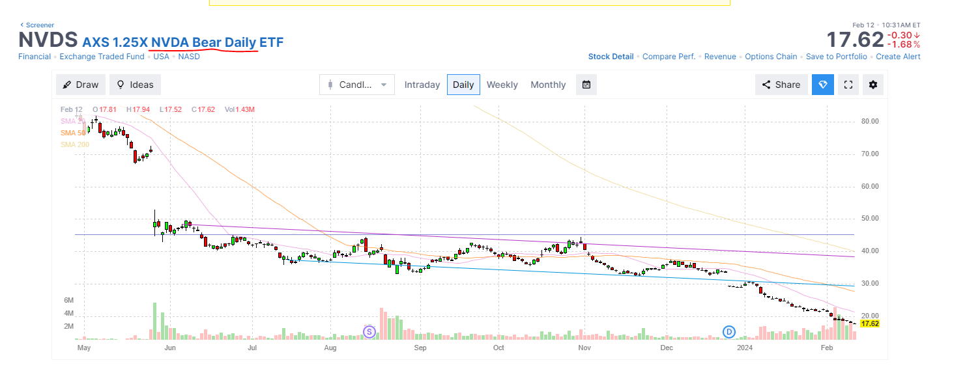
Task: Click the yellow 17.62 price tag
Action: point(870,323)
